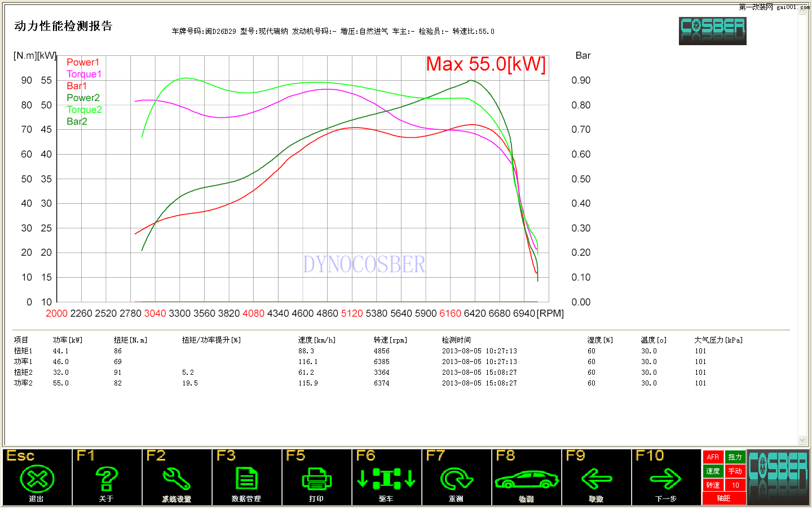
Task: Toggle the green 速度 speed indicator
Action: (713, 471)
